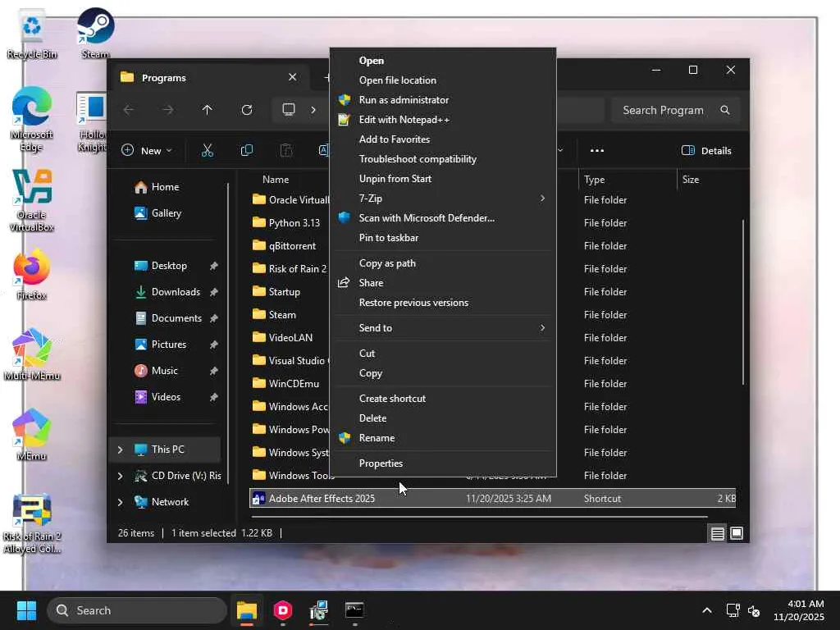The height and width of the screenshot is (630, 840).
Task: Choose Add to Favorites
Action: (x=444, y=139)
